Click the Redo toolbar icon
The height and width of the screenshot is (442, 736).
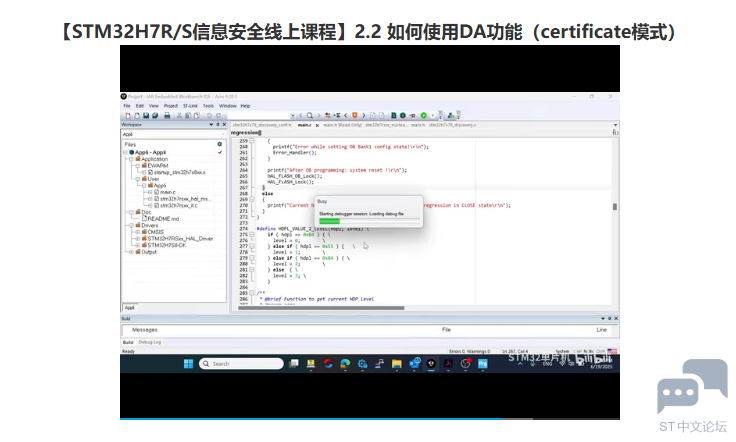[x=218, y=115]
